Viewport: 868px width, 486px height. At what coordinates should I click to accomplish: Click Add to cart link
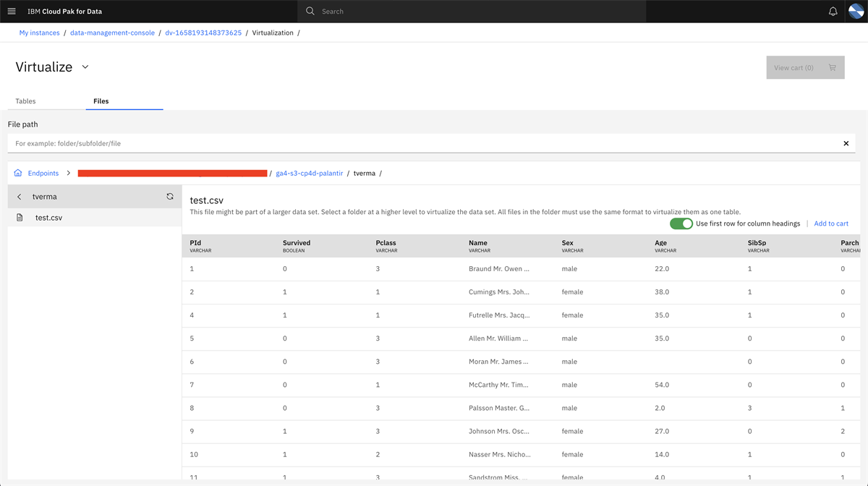[831, 223]
